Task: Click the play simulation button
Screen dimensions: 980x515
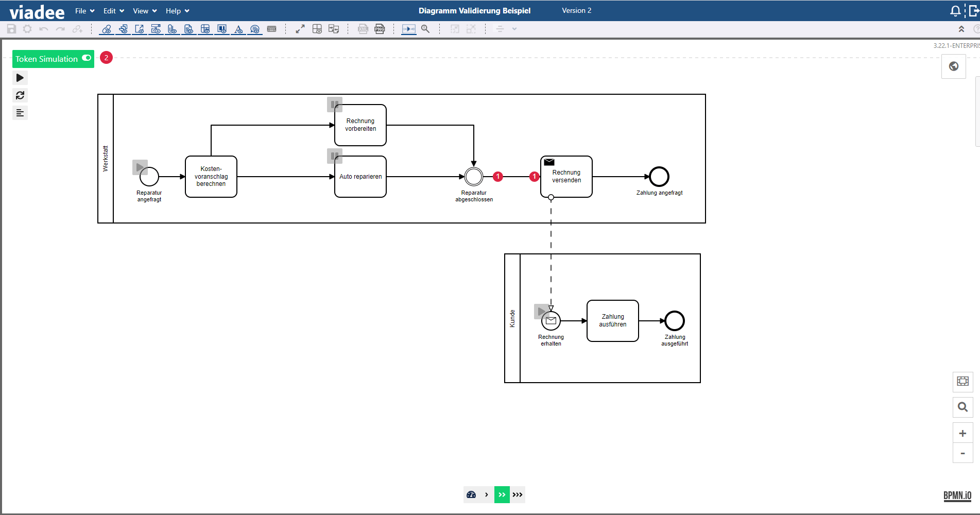Action: tap(20, 78)
